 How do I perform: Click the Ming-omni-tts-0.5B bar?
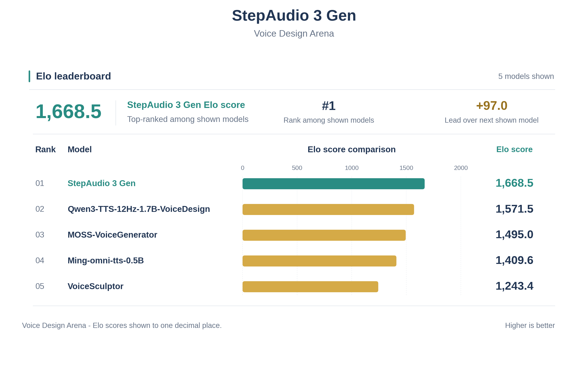click(319, 261)
